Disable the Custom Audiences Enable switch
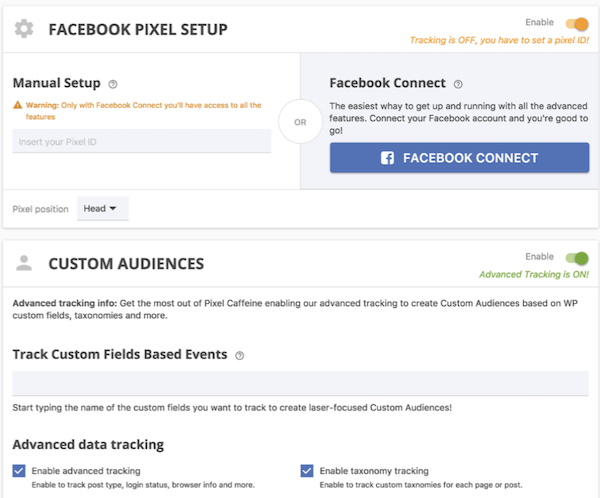Viewport: 600px width, 498px height. coord(577,258)
